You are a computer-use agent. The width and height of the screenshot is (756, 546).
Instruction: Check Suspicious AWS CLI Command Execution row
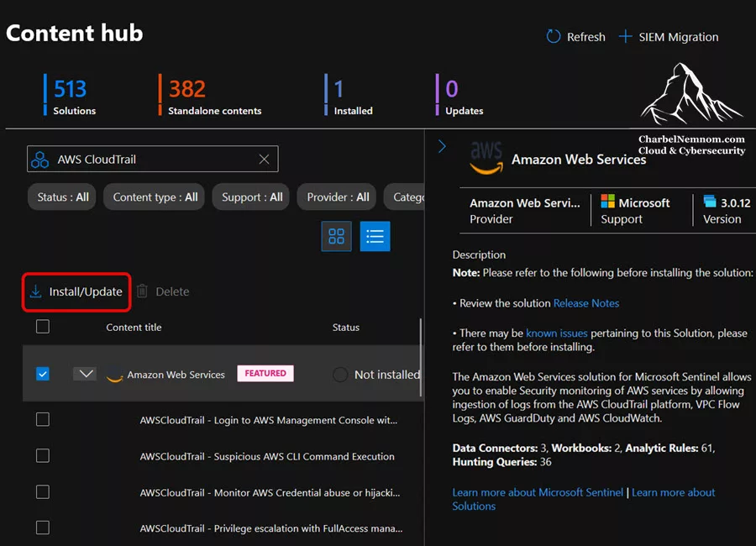(x=43, y=455)
